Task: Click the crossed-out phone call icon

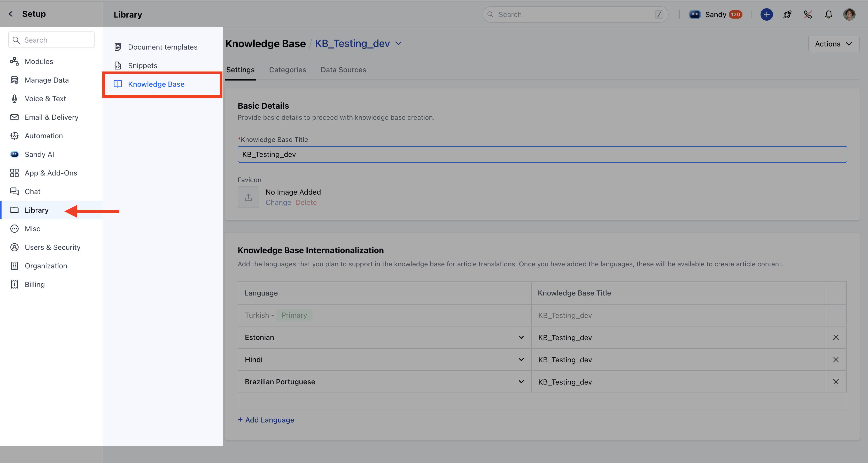Action: (x=808, y=14)
